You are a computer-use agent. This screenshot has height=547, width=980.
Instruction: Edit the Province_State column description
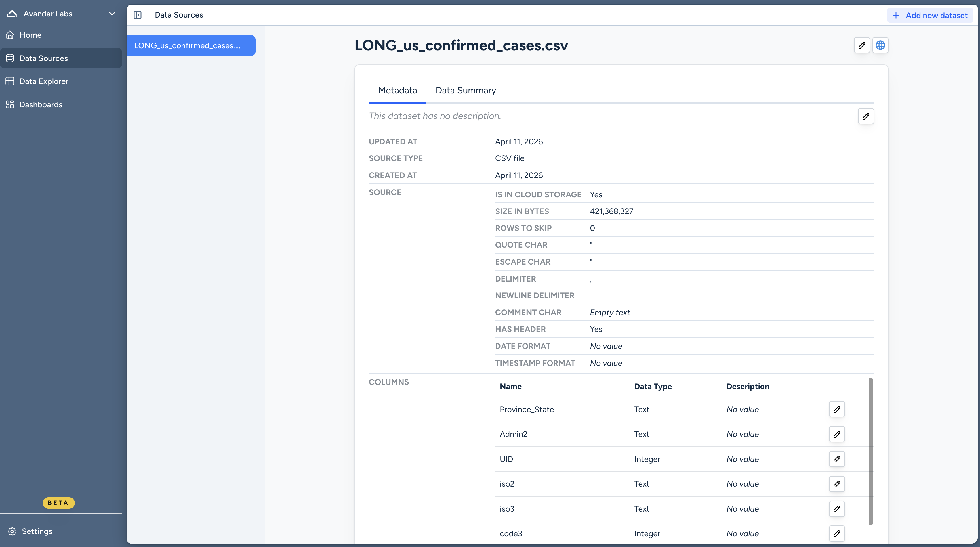837,409
